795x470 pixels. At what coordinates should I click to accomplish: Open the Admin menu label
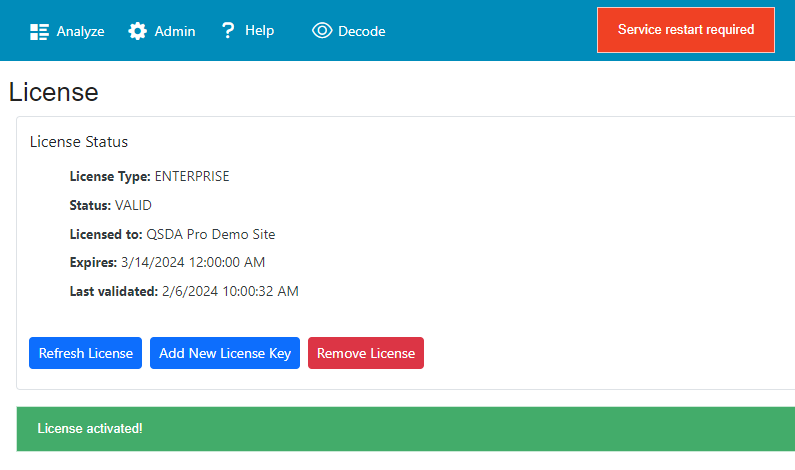(175, 31)
